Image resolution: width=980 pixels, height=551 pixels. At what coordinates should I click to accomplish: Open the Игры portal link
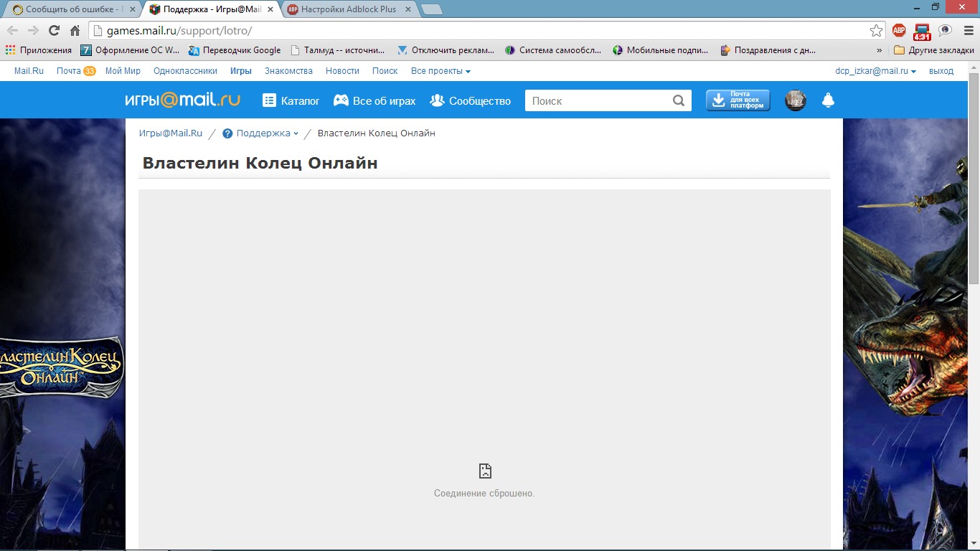coord(241,71)
